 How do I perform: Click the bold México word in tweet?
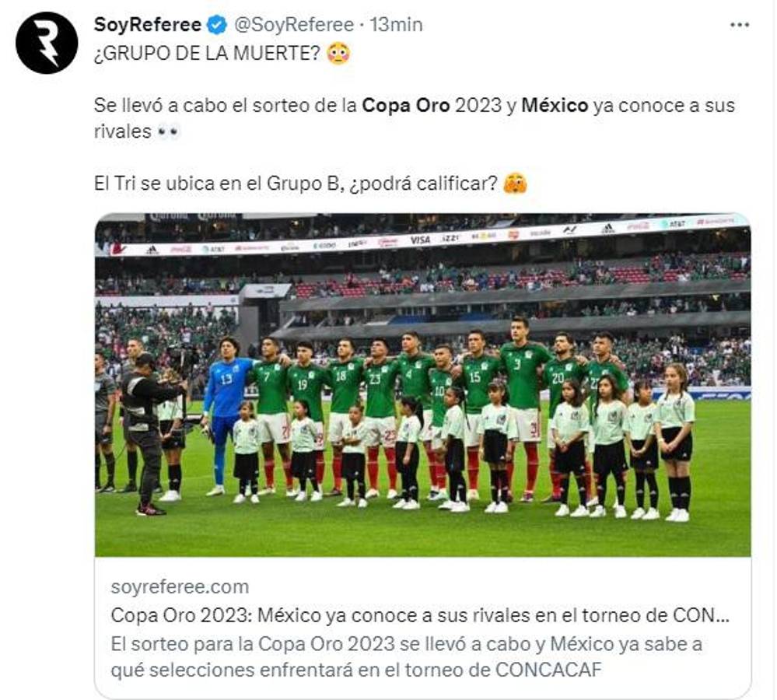(x=555, y=105)
